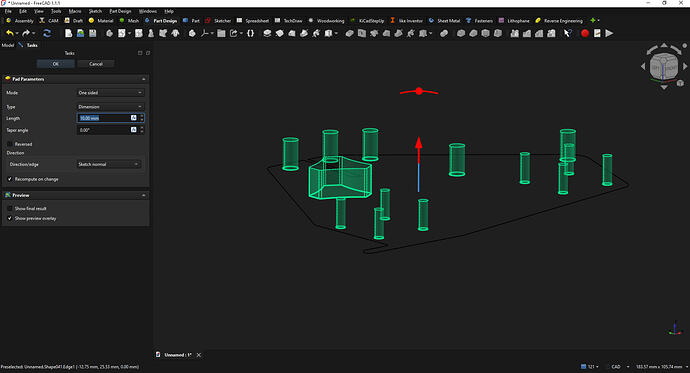Viewport: 690px width, 373px height.
Task: Switch to Draft workbench
Action: [73, 21]
